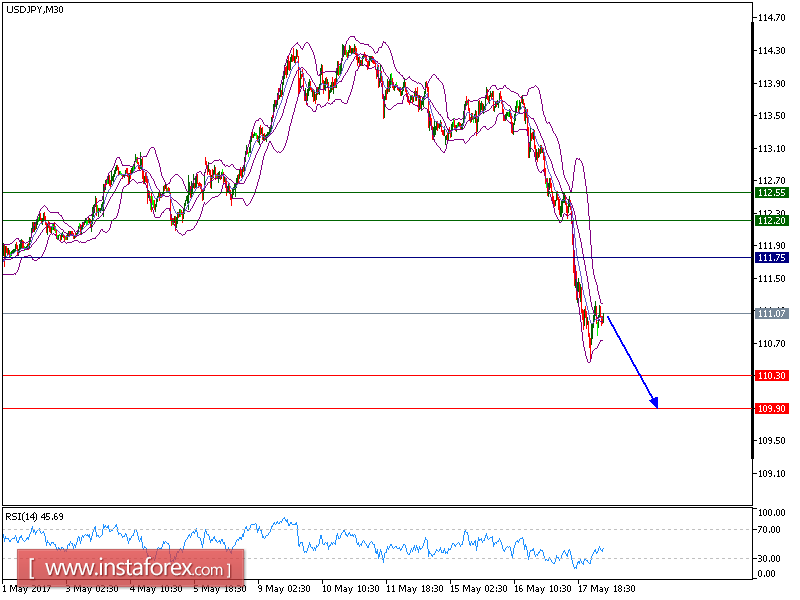Click the dark blue 111.75 price label

770,258
